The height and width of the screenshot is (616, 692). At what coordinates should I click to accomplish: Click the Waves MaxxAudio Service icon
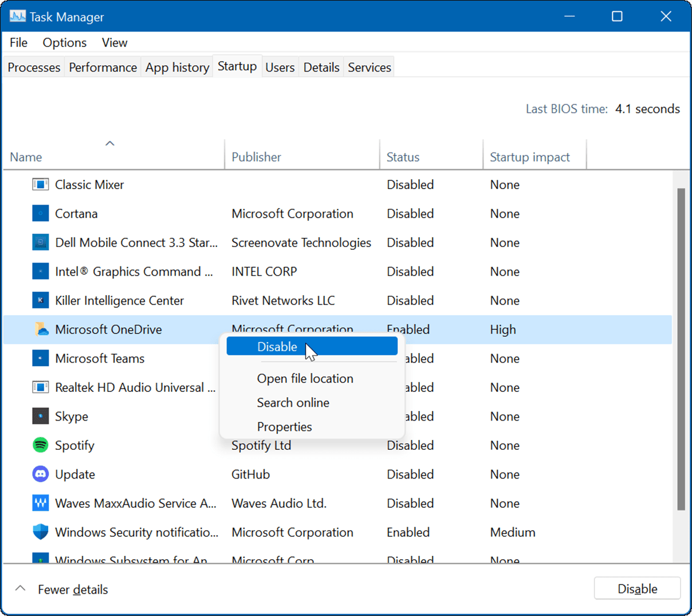[x=41, y=503]
